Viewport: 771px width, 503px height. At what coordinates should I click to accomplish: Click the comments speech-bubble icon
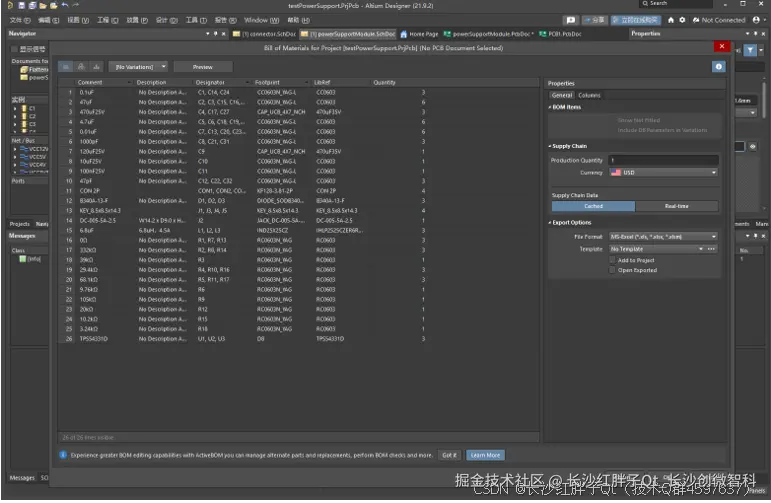[570, 20]
